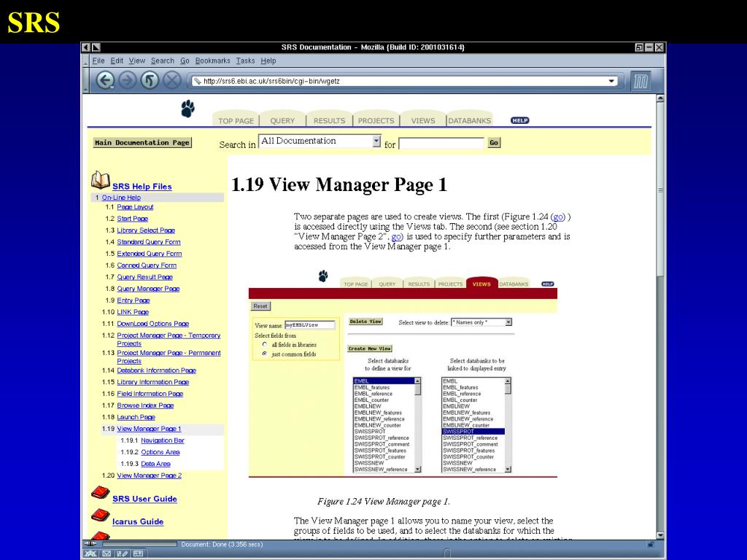Open the Standard Query Form link

pyautogui.click(x=149, y=242)
